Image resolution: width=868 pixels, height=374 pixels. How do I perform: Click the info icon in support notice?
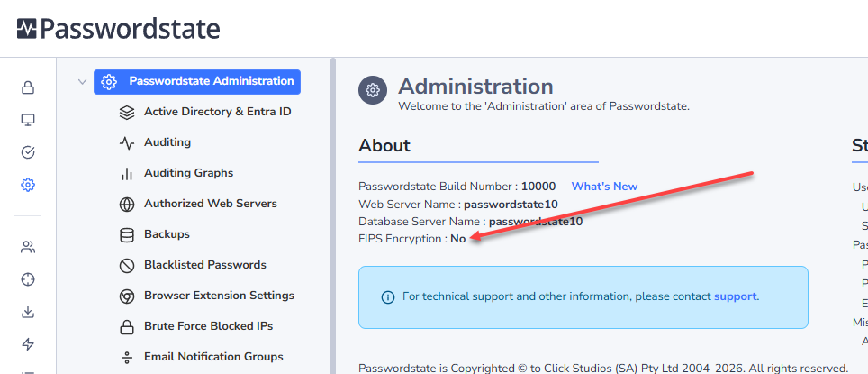coord(388,297)
